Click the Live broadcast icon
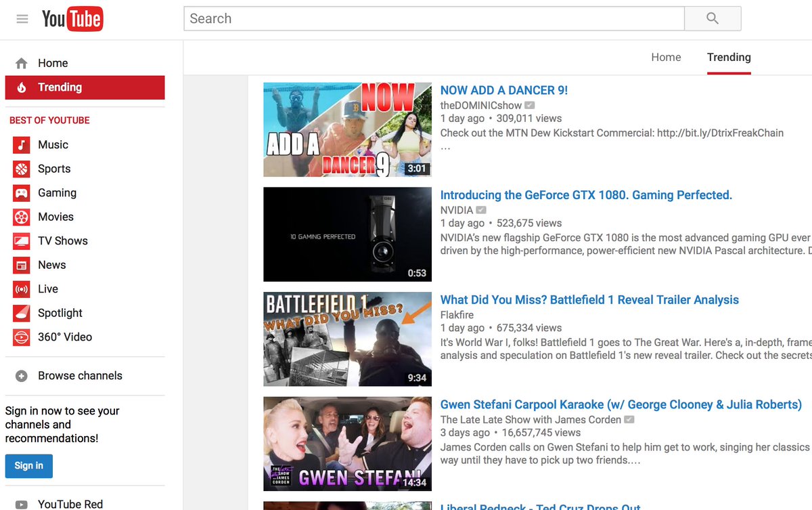The image size is (812, 510). tap(22, 289)
